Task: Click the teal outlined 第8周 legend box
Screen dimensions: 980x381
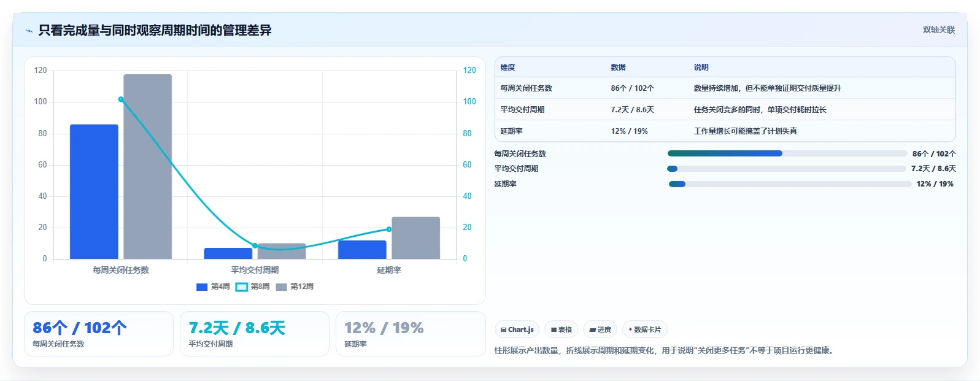Action: click(x=242, y=287)
